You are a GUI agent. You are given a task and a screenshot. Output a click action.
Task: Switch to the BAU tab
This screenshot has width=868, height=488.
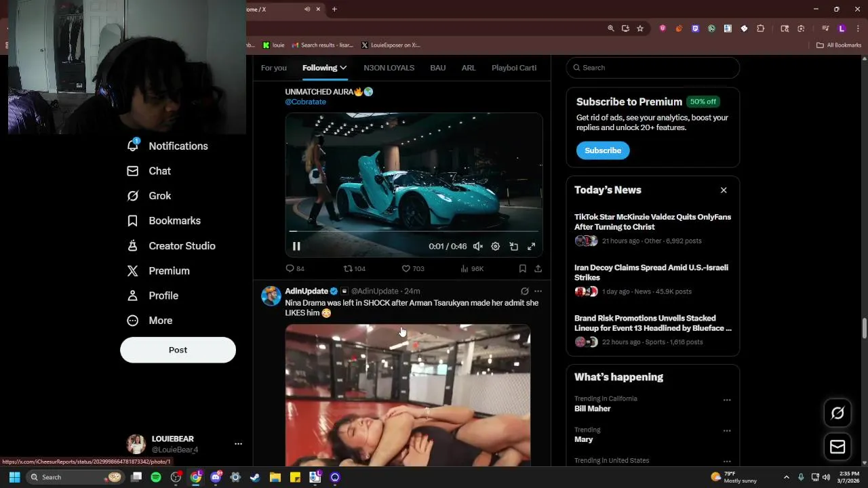(x=437, y=68)
